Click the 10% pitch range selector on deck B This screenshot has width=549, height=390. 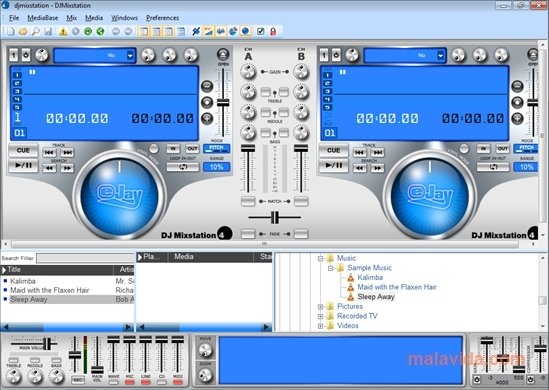pos(526,167)
